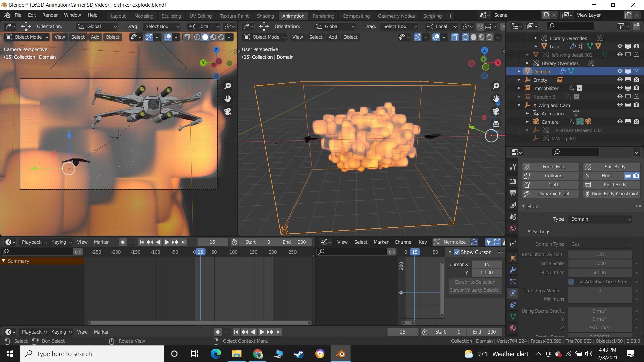Enable Show Cursor checkbox
This screenshot has height=362, width=644.
(457, 252)
